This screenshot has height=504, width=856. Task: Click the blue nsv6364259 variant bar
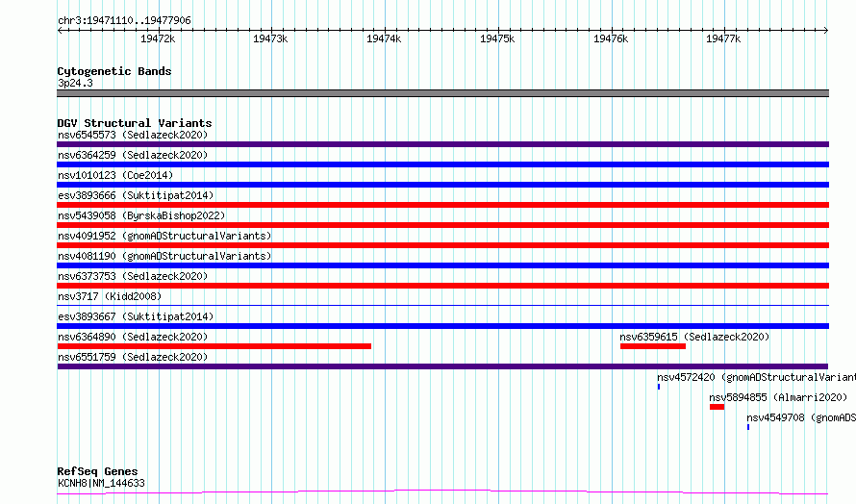pos(442,164)
